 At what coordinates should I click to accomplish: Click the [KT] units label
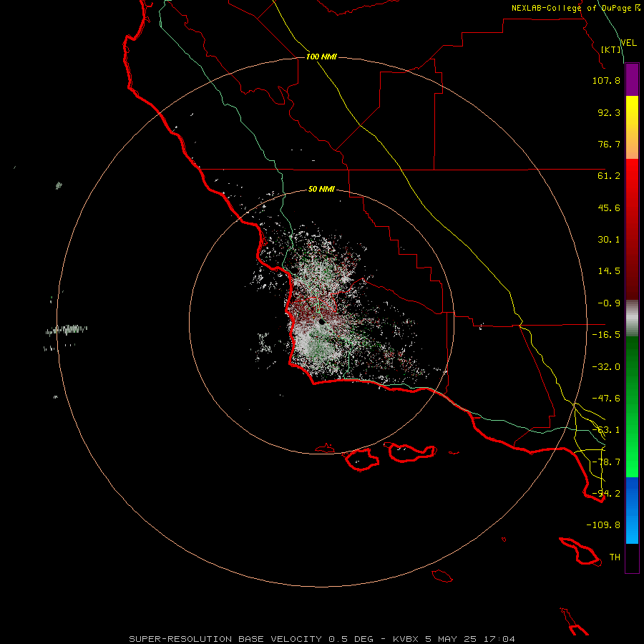[610, 49]
